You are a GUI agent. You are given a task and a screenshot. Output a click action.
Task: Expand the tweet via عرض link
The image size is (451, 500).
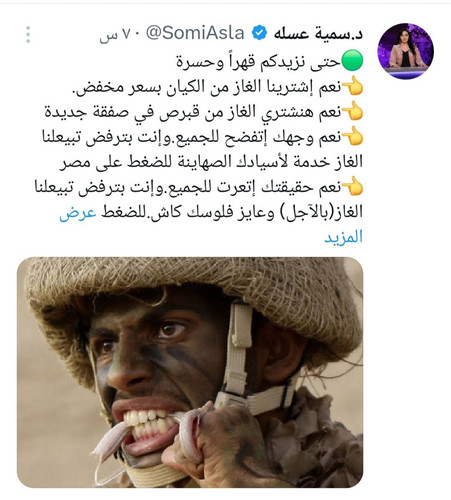click(78, 212)
